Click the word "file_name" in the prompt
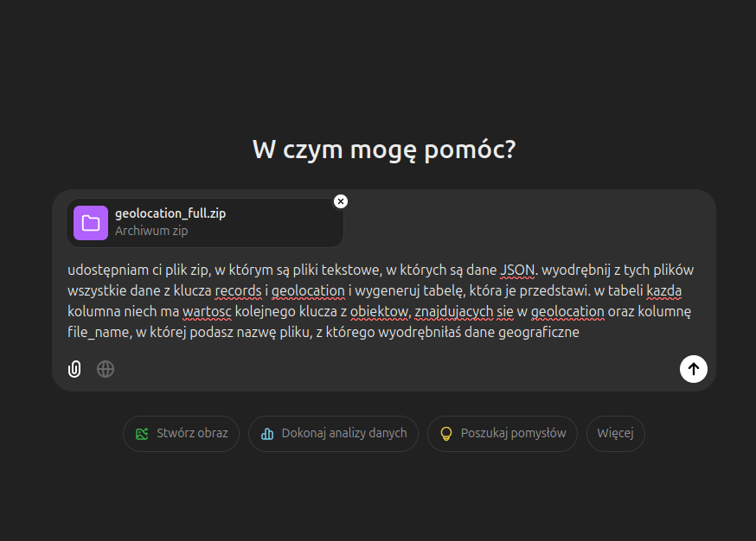The width and height of the screenshot is (756, 541). (99, 333)
